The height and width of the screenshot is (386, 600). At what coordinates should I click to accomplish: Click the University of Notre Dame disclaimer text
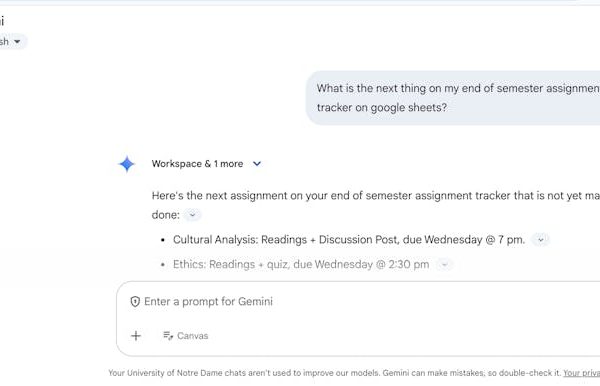[335, 373]
